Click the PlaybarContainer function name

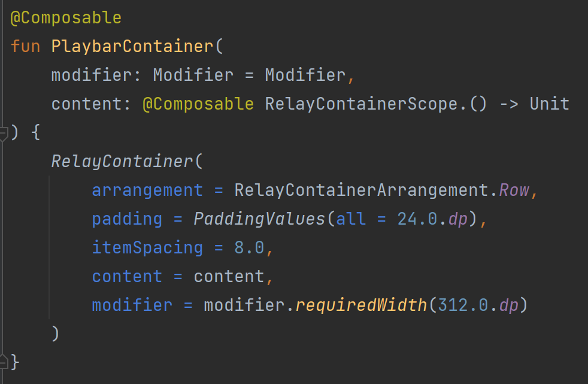[x=132, y=47]
